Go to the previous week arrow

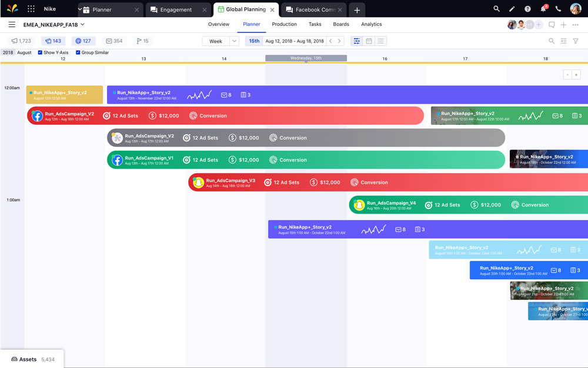pyautogui.click(x=330, y=41)
